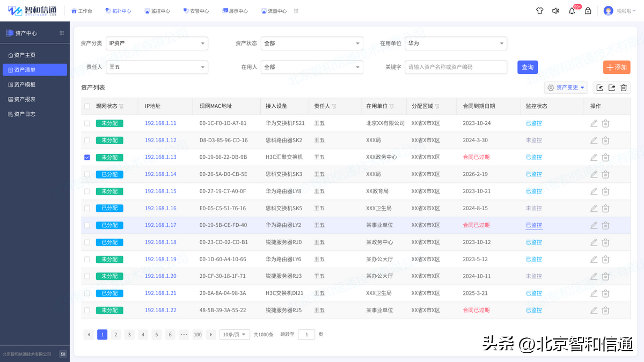Edit the row 192.168.1.16
644x362 pixels.
[594, 208]
